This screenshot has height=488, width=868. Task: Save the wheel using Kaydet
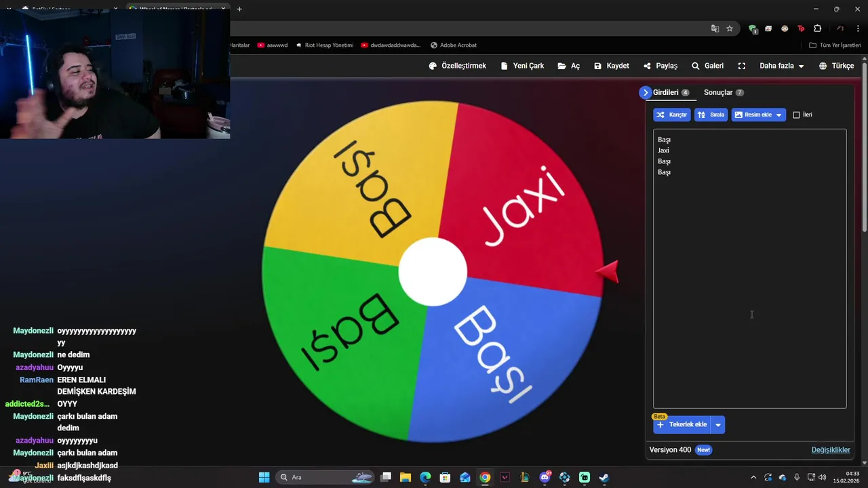point(612,66)
